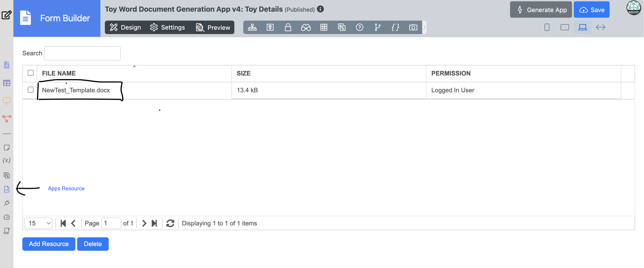Click the refresh icon in pagination bar
Screen dimensions: 644x268
[170, 223]
